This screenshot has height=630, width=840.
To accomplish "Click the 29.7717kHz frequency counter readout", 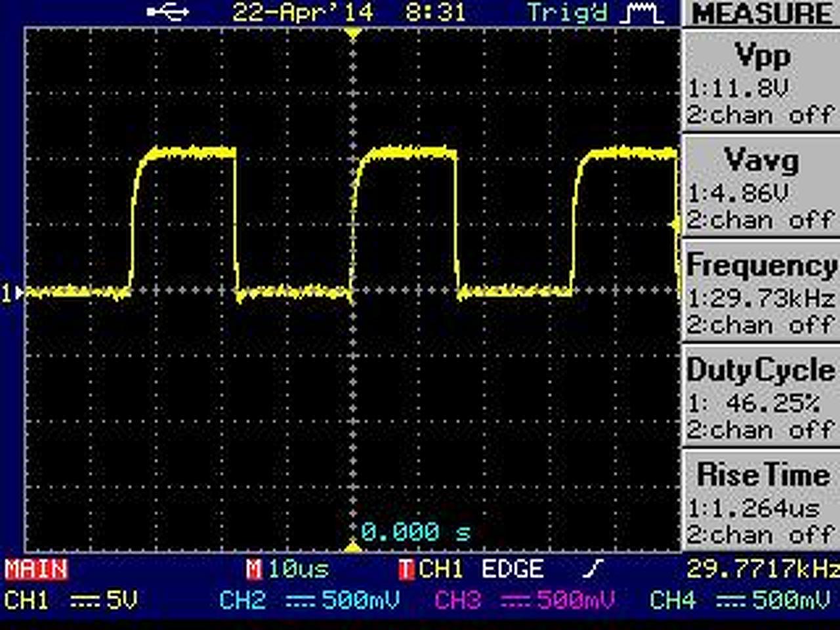I will [763, 569].
